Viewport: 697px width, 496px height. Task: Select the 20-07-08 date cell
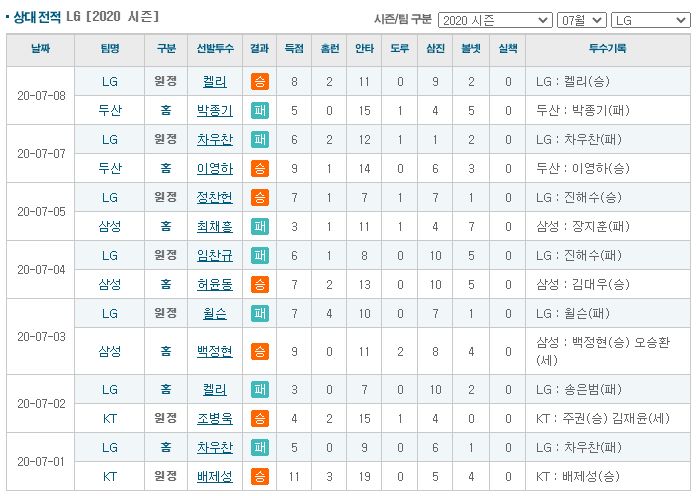pos(41,96)
